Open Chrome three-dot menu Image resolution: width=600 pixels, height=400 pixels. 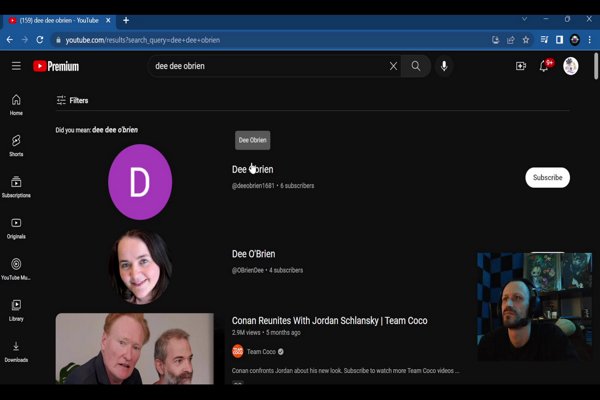coord(590,40)
